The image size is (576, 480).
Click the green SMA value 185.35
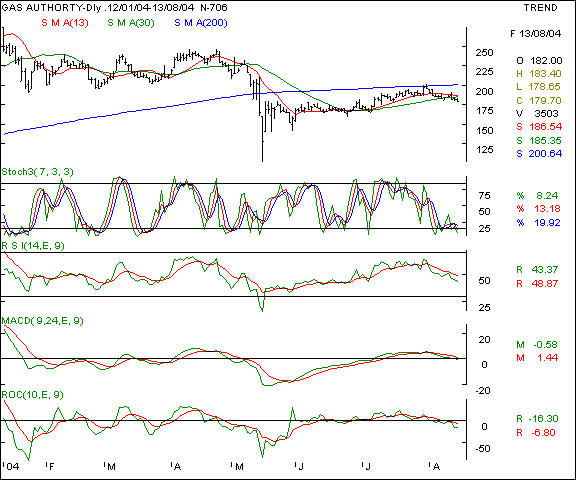[545, 140]
